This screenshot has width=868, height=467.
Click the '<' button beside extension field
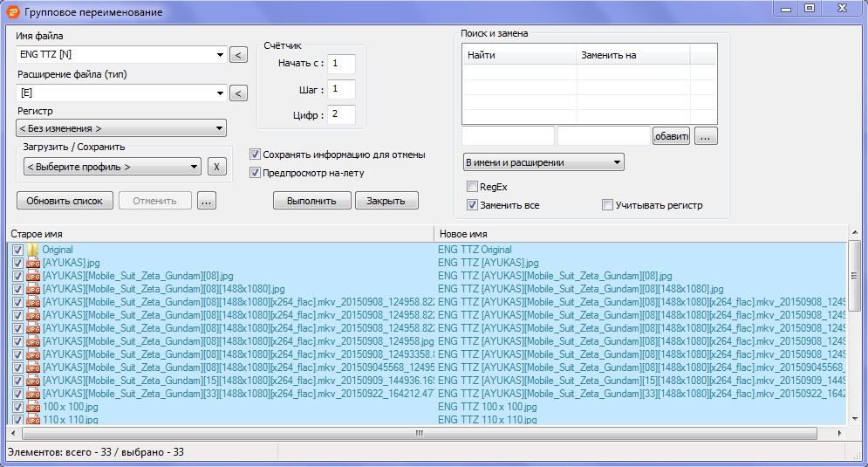pos(237,93)
